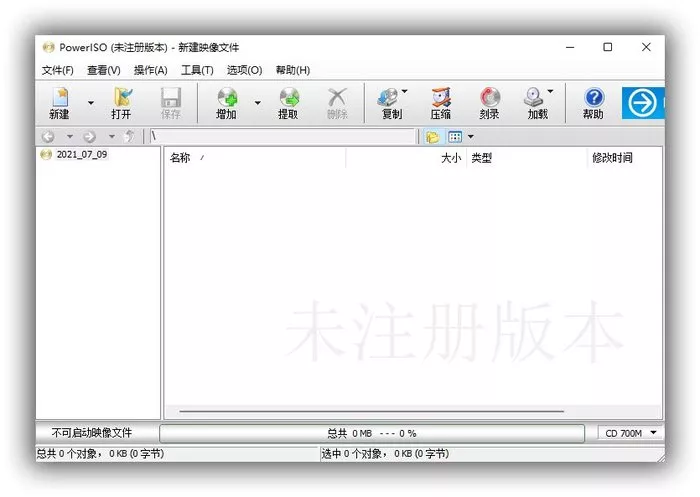Open the 复制 dropdown arrow
This screenshot has width=700, height=497.
(404, 91)
